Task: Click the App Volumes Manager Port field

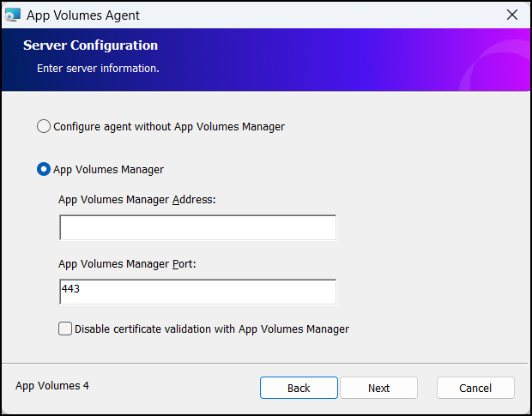Action: [198, 292]
